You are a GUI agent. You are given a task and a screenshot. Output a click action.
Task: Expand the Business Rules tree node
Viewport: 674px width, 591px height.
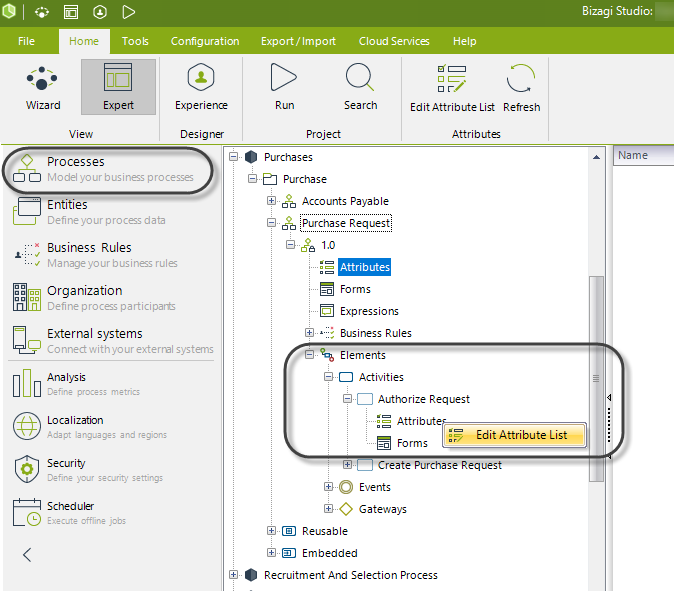click(309, 332)
